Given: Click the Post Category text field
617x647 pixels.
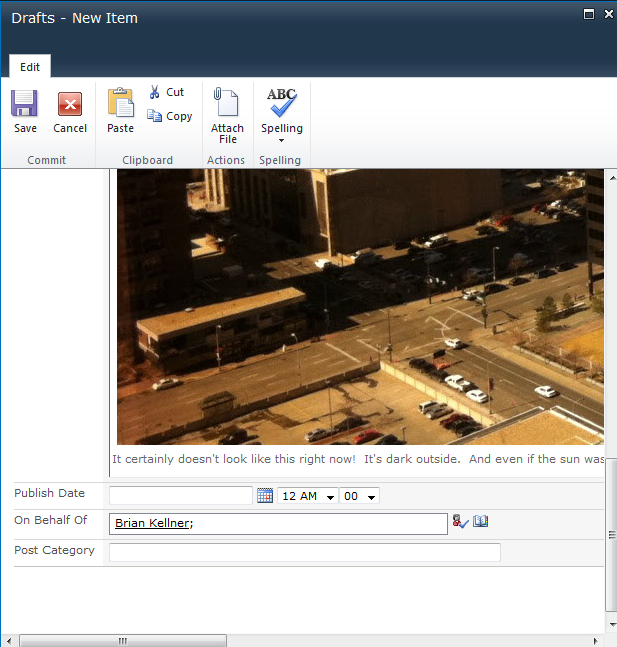Looking at the screenshot, I should tap(304, 553).
